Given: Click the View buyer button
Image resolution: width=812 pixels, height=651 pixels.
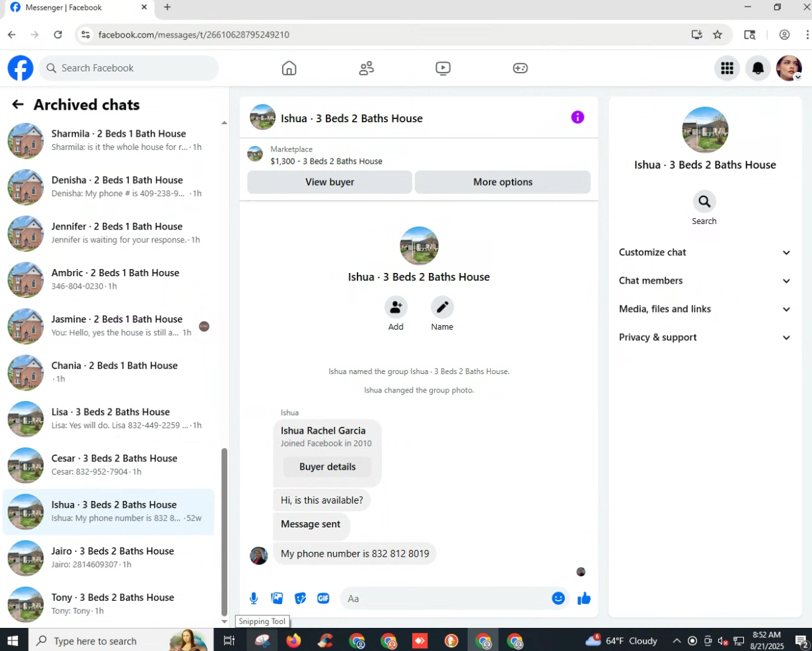Looking at the screenshot, I should pos(330,182).
